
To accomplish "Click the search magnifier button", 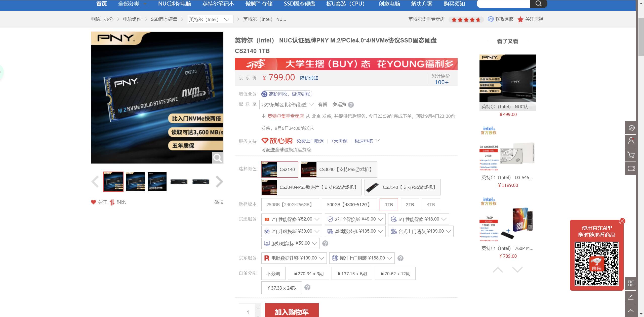I will 538,4.
